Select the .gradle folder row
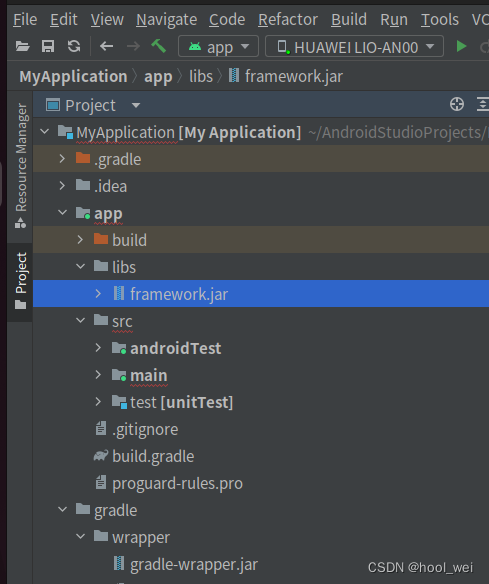Viewport: 489px width, 584px height. (x=261, y=159)
